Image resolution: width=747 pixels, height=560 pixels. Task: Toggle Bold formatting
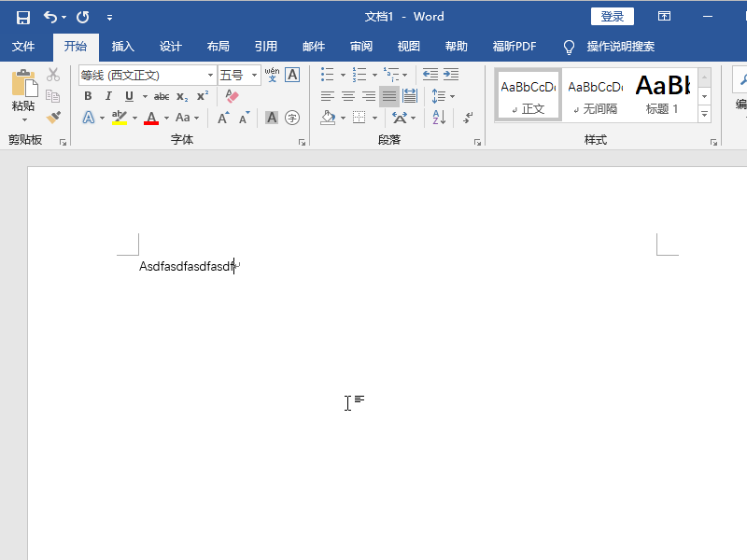tap(88, 96)
